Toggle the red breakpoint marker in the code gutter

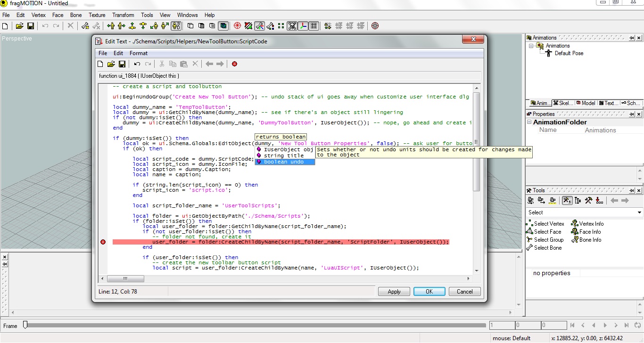click(103, 242)
